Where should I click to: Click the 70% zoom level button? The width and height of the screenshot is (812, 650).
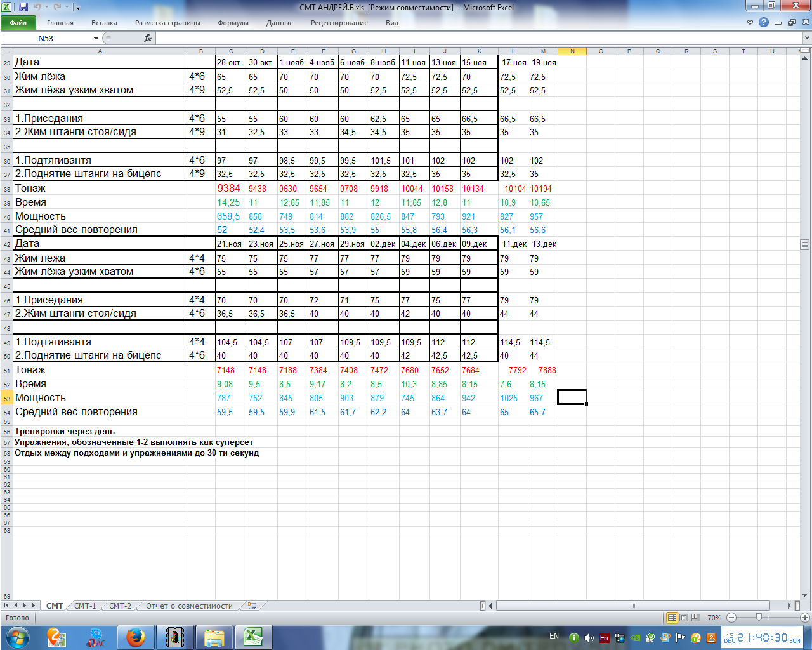coord(714,618)
